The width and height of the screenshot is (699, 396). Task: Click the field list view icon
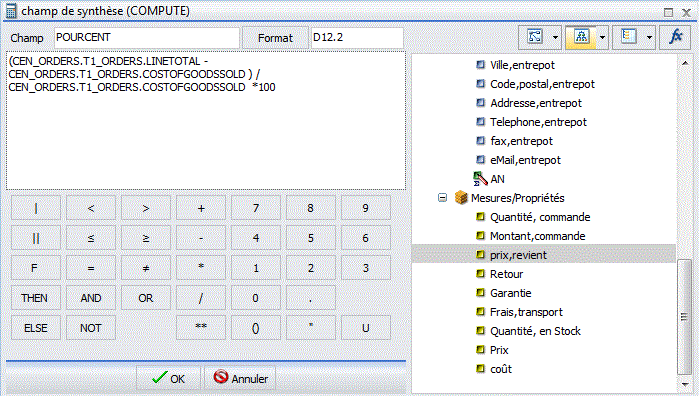(628, 37)
